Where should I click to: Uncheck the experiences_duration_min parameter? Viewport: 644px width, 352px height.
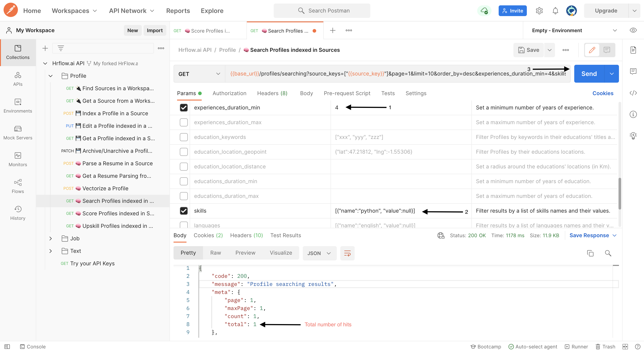coord(184,108)
